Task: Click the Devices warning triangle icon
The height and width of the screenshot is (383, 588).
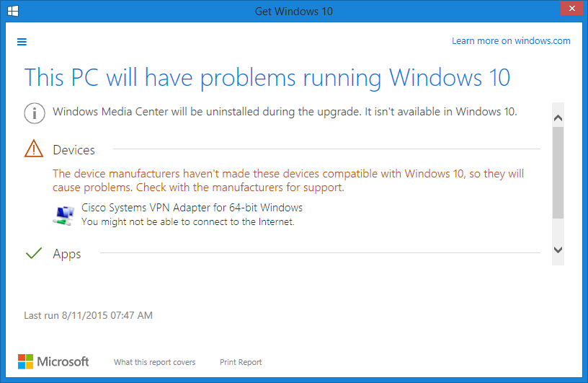Action: 34,149
